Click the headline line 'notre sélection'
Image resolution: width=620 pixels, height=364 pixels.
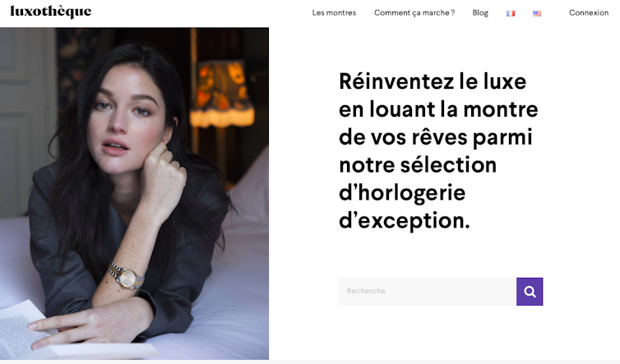[x=418, y=165]
